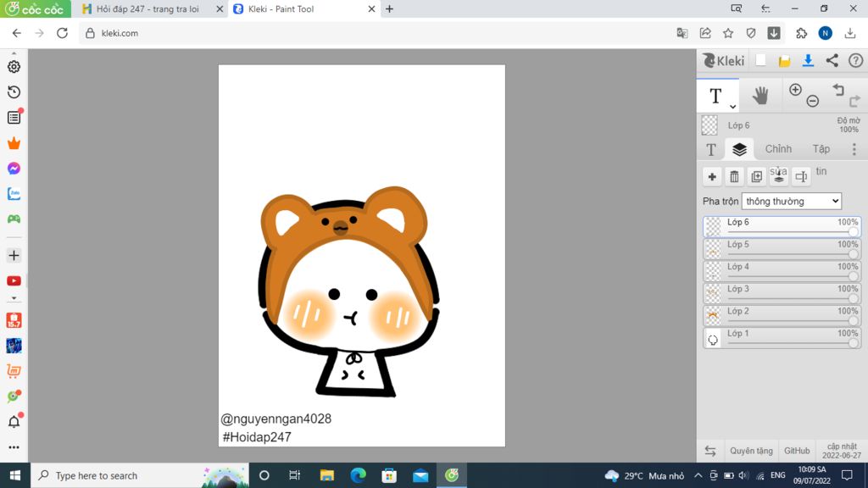The height and width of the screenshot is (488, 868).
Task: Rename the layer icon button
Action: tap(801, 177)
